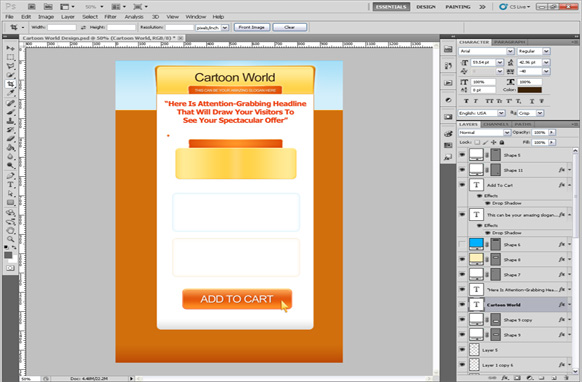Select the Crop tool in toolbox

click(10, 84)
